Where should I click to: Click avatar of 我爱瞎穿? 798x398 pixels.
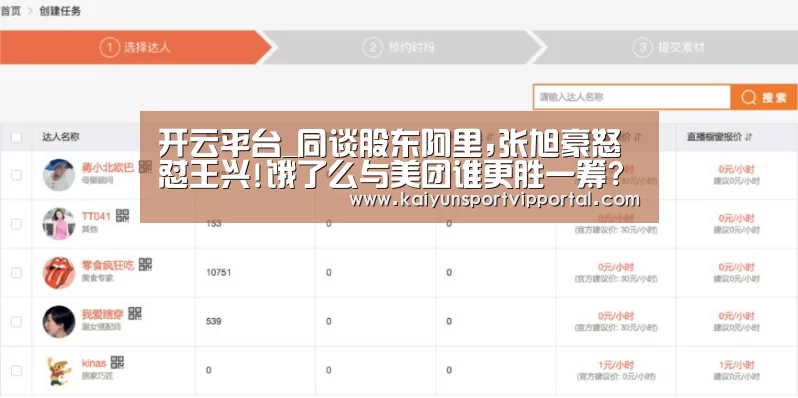pyautogui.click(x=59, y=322)
